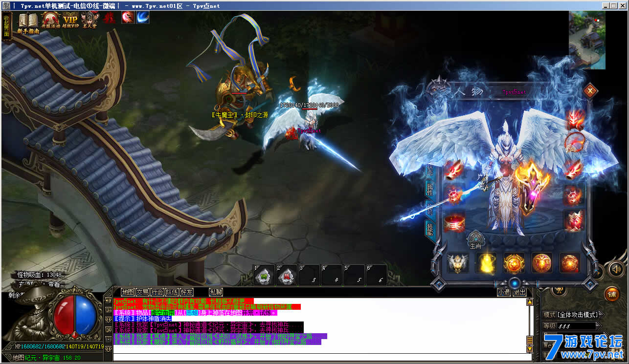
Task: Select the right-side red boots slot
Action: tap(574, 220)
